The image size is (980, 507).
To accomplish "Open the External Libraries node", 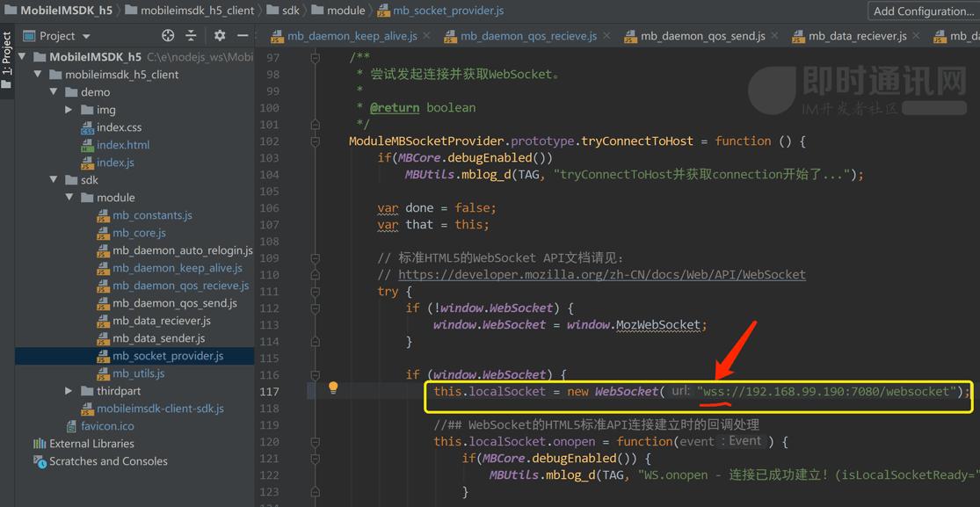I will (x=91, y=444).
